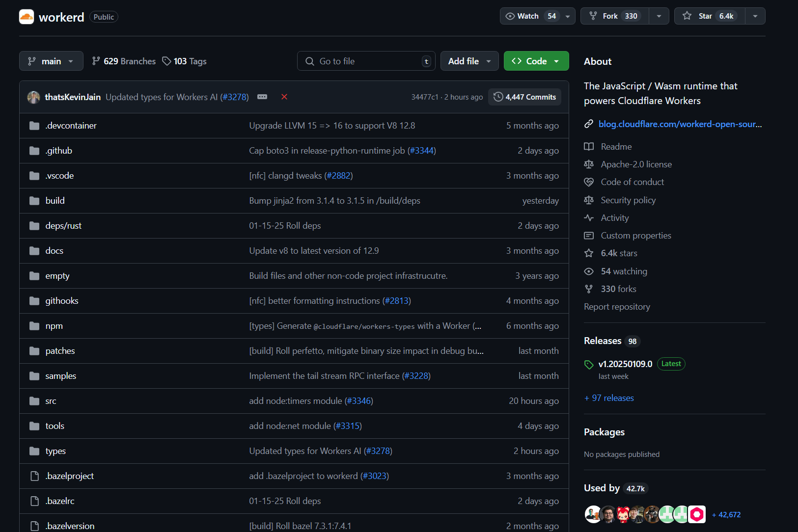Click the Readme book icon
Image resolution: width=798 pixels, height=532 pixels.
(589, 147)
